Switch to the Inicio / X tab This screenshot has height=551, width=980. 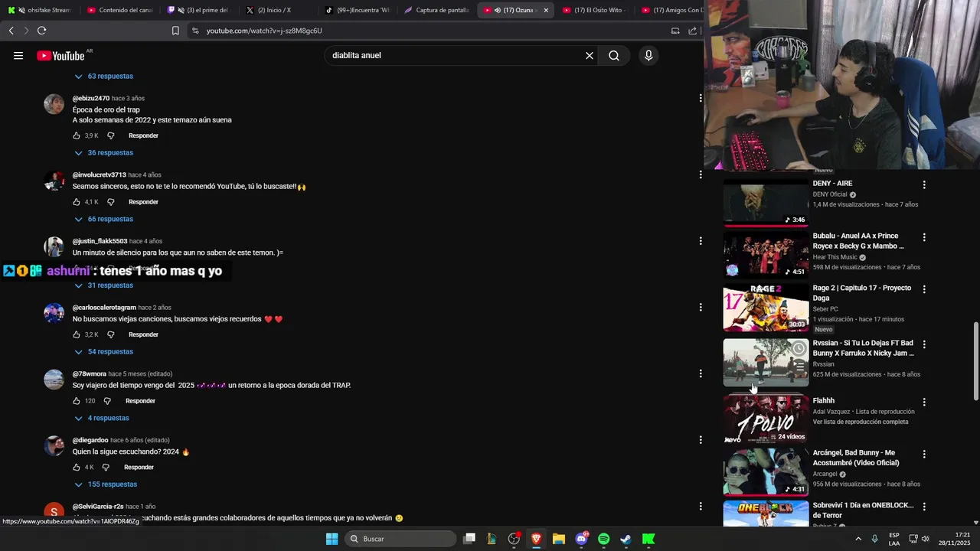(276, 10)
